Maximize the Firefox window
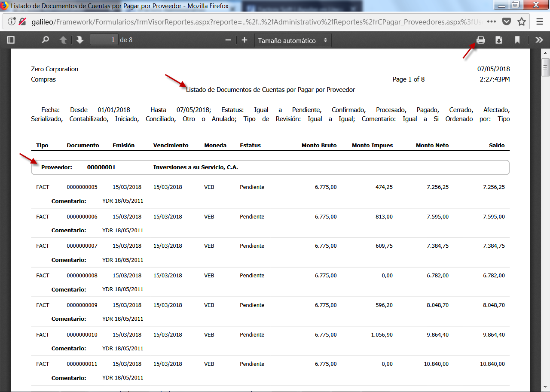Image resolution: width=550 pixels, height=392 pixels. click(x=515, y=6)
